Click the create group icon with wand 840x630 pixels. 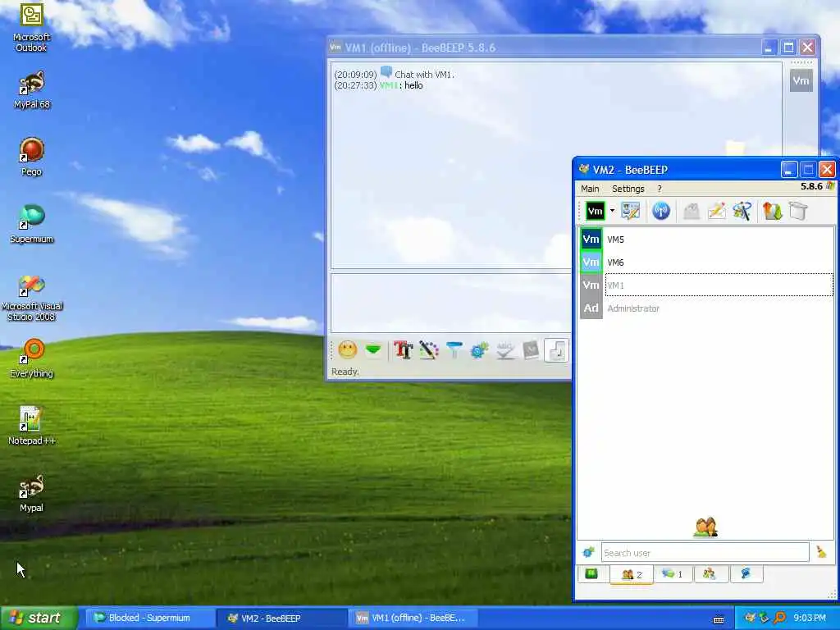742,211
